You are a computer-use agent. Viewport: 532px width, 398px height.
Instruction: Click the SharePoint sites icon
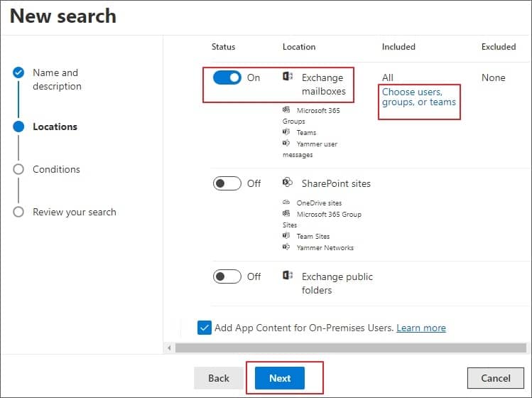(288, 183)
